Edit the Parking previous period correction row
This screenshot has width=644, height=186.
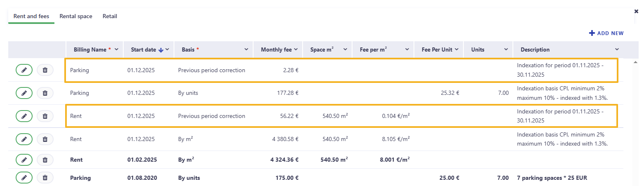pyautogui.click(x=24, y=70)
